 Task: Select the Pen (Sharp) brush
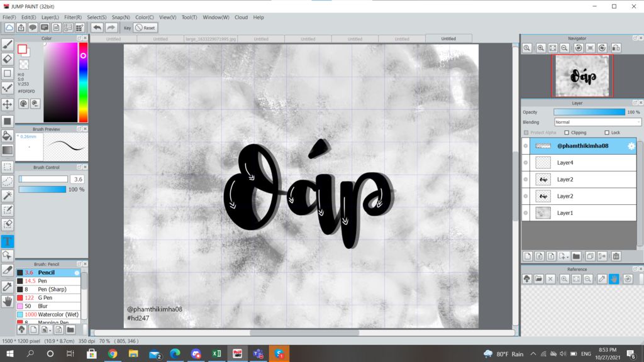click(x=48, y=289)
